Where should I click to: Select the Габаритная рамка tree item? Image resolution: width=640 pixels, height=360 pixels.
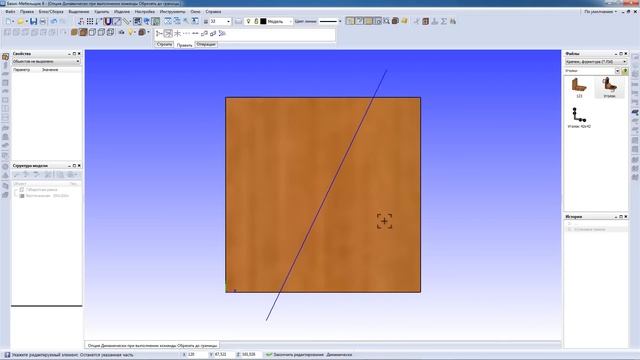tap(41, 190)
